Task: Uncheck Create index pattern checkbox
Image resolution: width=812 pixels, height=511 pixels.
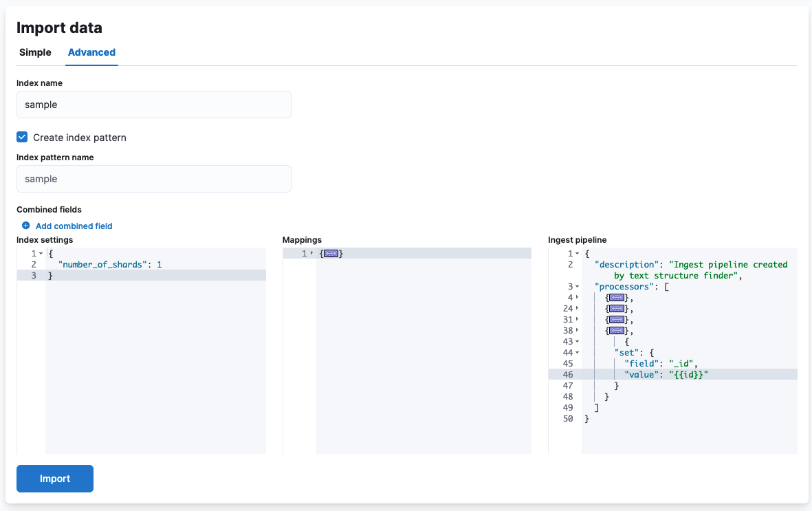Action: coord(22,137)
